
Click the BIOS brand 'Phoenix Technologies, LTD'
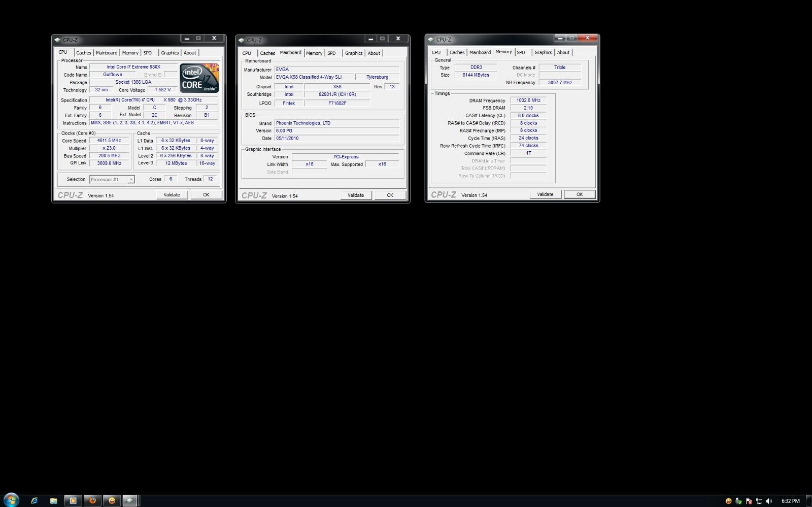point(337,123)
